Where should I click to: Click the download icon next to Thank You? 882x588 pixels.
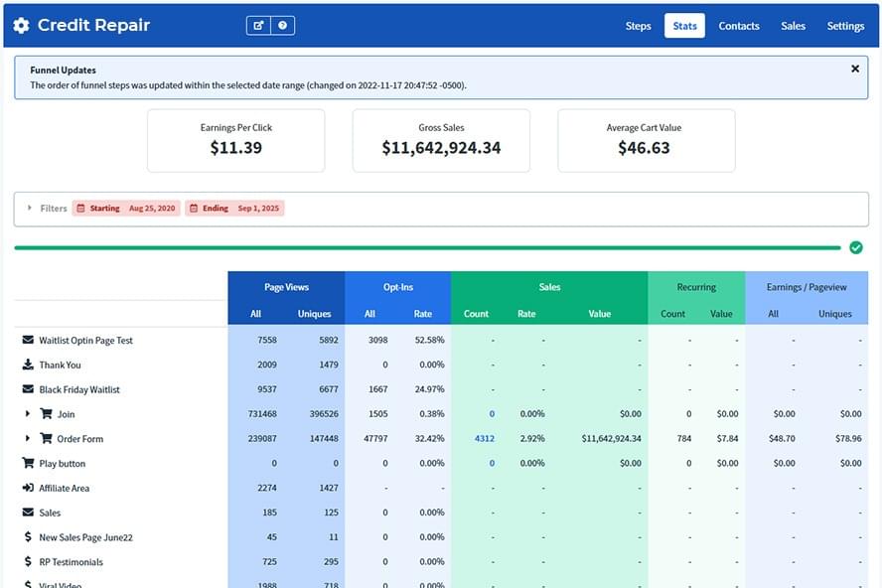pyautogui.click(x=28, y=365)
